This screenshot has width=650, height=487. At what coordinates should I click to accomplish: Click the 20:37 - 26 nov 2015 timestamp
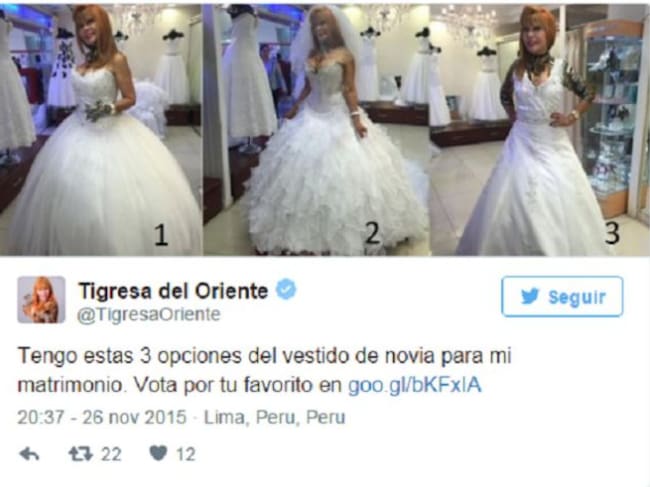coord(102,417)
